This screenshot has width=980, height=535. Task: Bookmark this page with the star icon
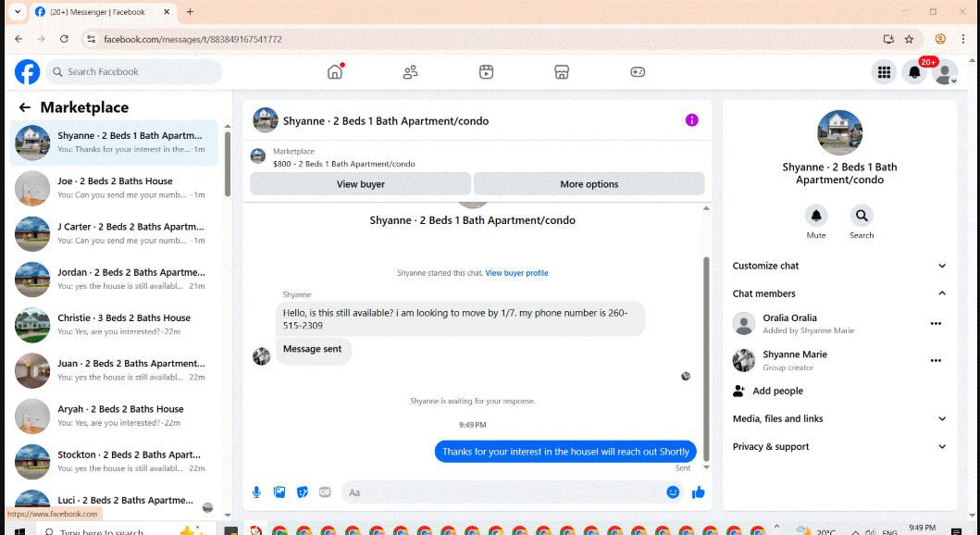click(x=910, y=40)
